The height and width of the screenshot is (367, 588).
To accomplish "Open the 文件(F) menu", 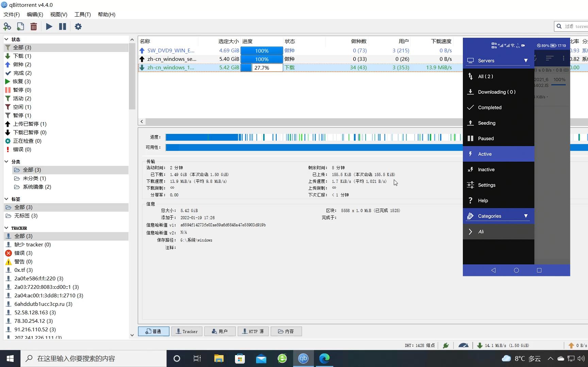I will (x=12, y=14).
